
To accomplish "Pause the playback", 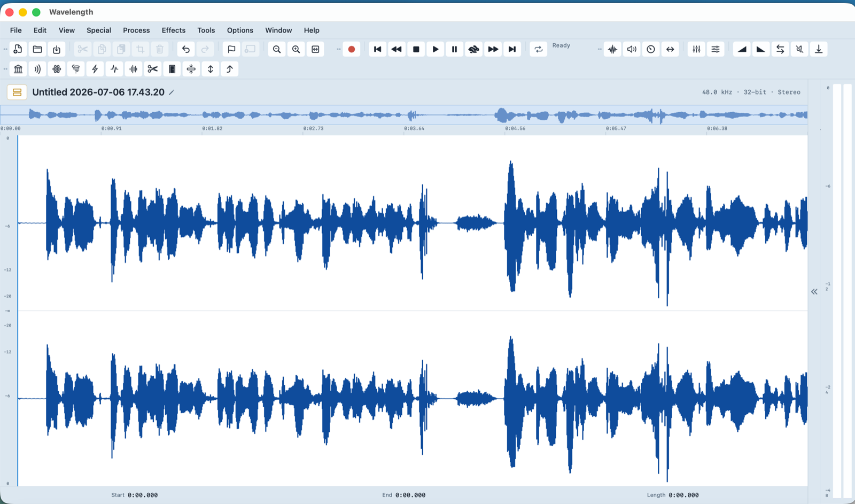I will click(455, 49).
